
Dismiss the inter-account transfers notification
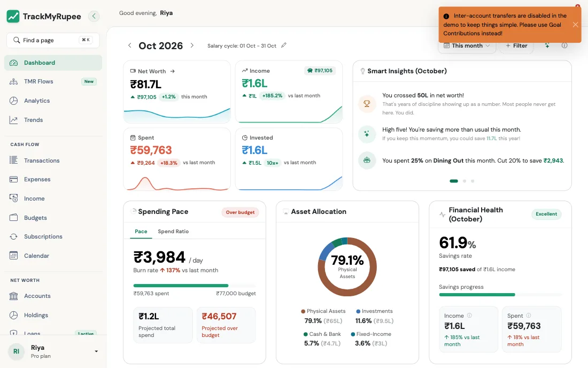click(x=575, y=25)
